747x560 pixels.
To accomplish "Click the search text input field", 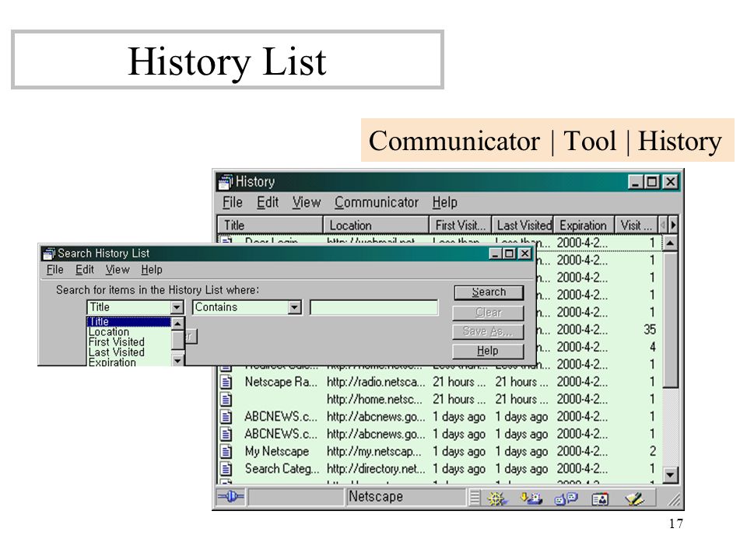I will tap(374, 308).
